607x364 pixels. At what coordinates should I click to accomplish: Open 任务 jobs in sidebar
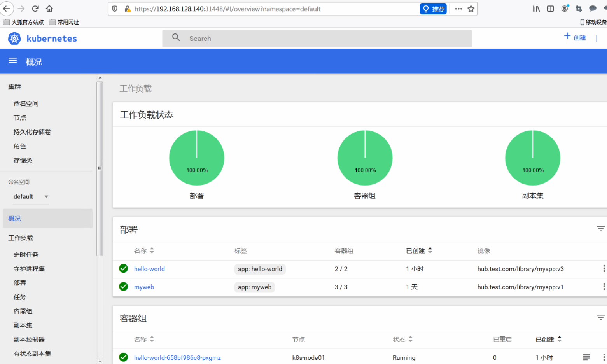[20, 297]
